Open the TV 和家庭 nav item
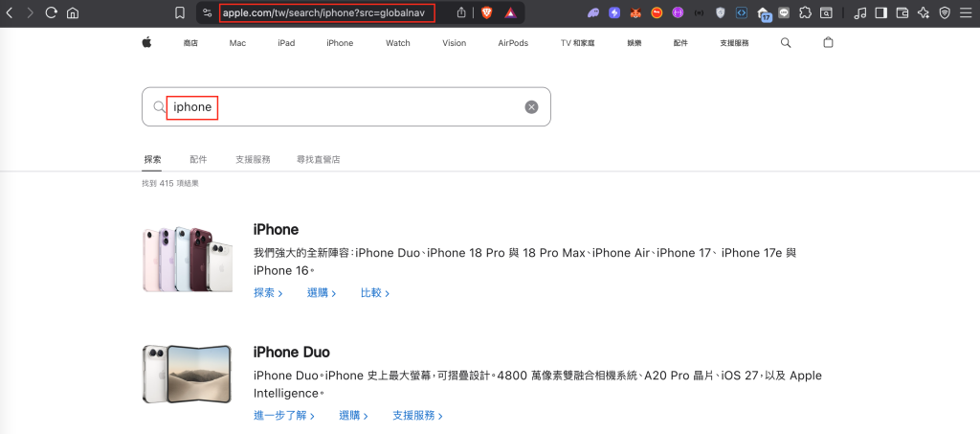This screenshot has width=980, height=434. (577, 43)
